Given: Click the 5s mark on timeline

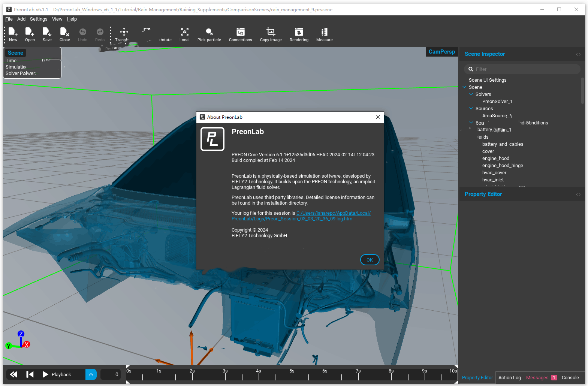Looking at the screenshot, I should 292,371.
